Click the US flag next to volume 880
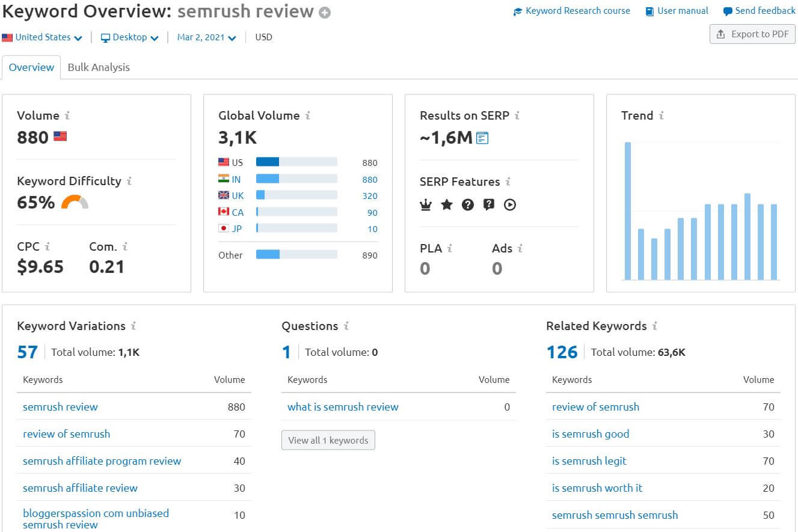The image size is (798, 532). pos(60,136)
